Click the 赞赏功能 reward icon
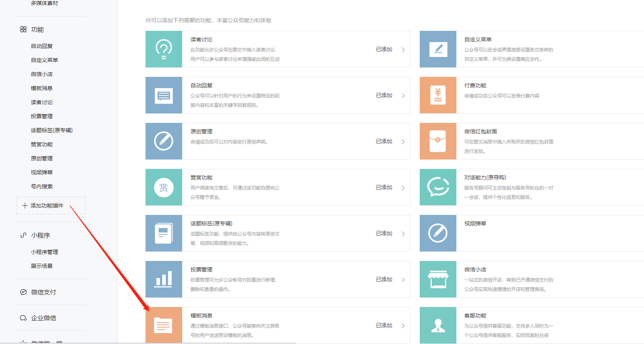This screenshot has width=644, height=344. [164, 187]
